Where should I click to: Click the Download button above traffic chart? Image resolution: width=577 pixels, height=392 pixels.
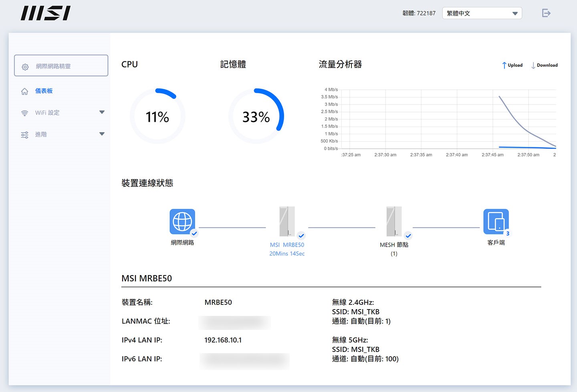[x=544, y=65]
